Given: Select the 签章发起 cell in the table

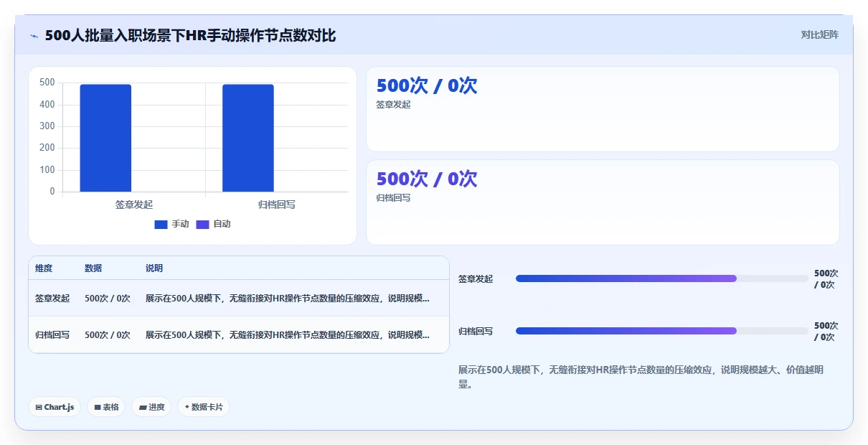Looking at the screenshot, I should (52, 298).
